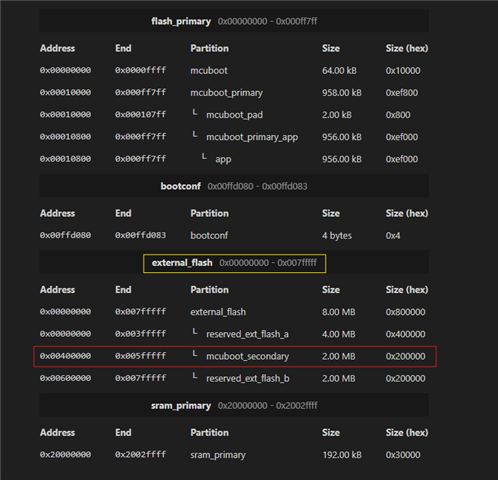Click address 0x00400000 in external flash
Screen dimensions: 498x480
[x=65, y=356]
